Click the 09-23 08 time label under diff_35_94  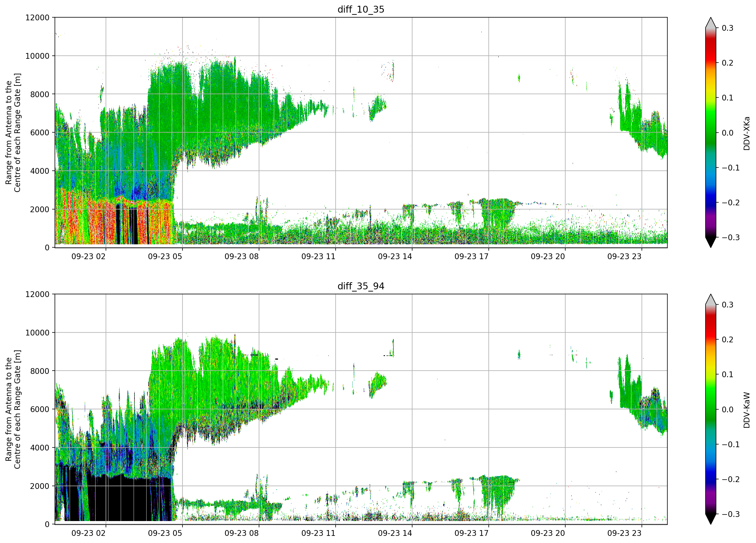point(242,533)
